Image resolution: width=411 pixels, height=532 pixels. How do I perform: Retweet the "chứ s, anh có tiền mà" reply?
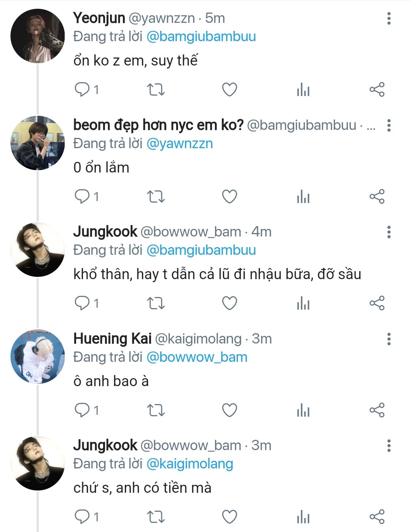[156, 517]
